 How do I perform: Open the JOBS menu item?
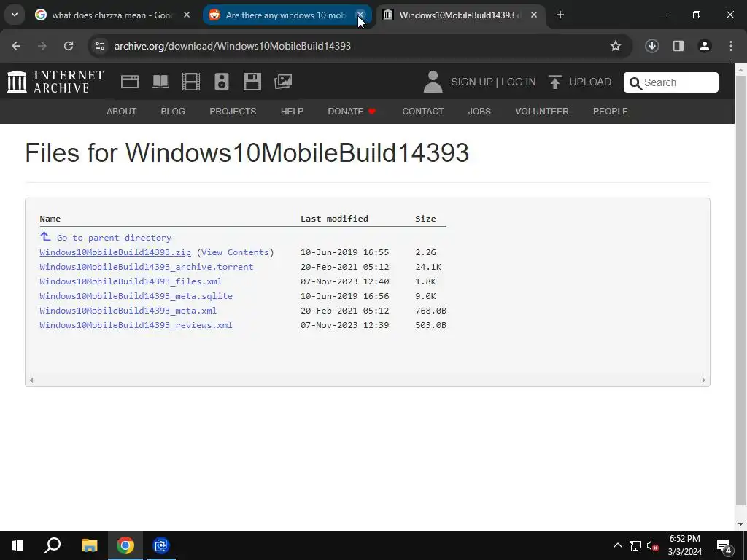coord(479,112)
